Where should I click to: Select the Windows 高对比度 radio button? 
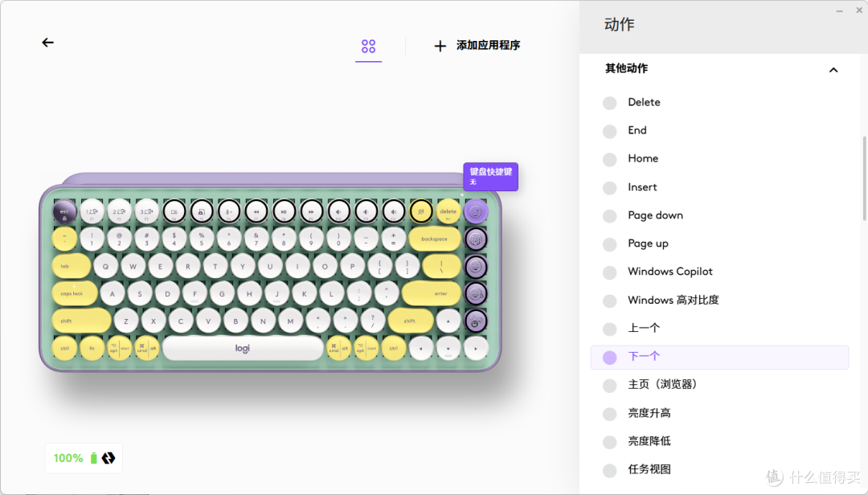pyautogui.click(x=609, y=301)
